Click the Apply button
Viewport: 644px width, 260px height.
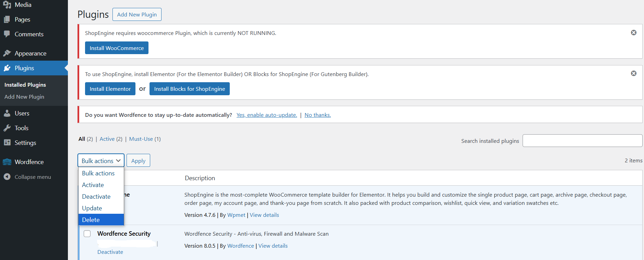[x=138, y=161]
